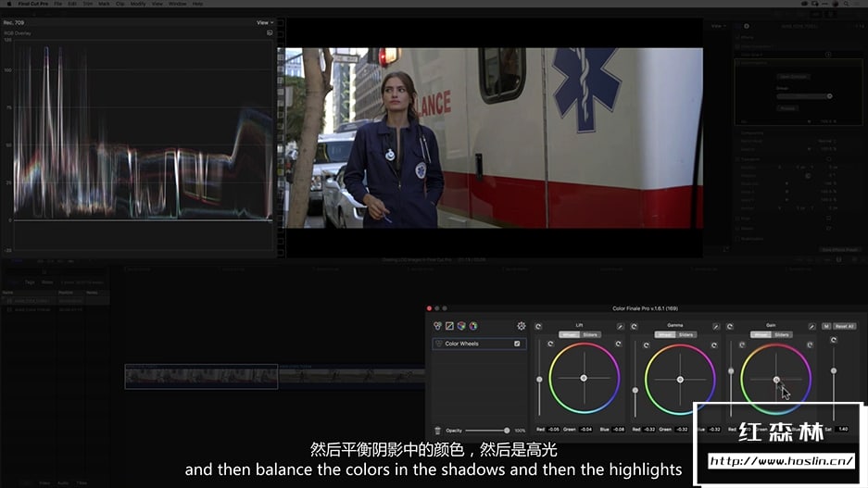Reset Gain color wheel
Screen dimensions: 868x488
810,344
